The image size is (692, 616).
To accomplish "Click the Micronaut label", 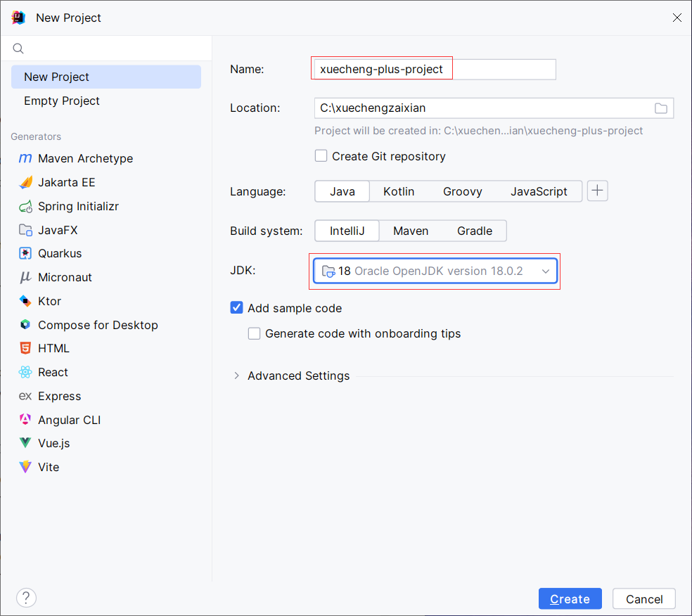I will [x=65, y=277].
